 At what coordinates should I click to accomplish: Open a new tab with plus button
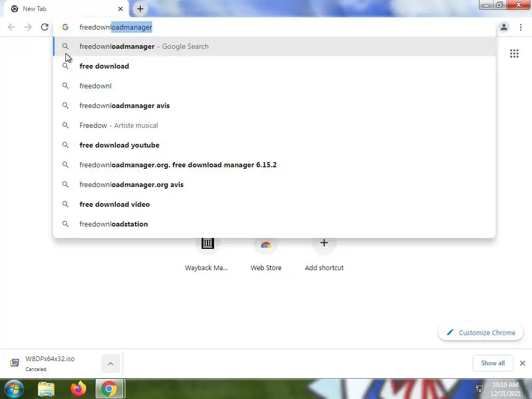click(140, 9)
